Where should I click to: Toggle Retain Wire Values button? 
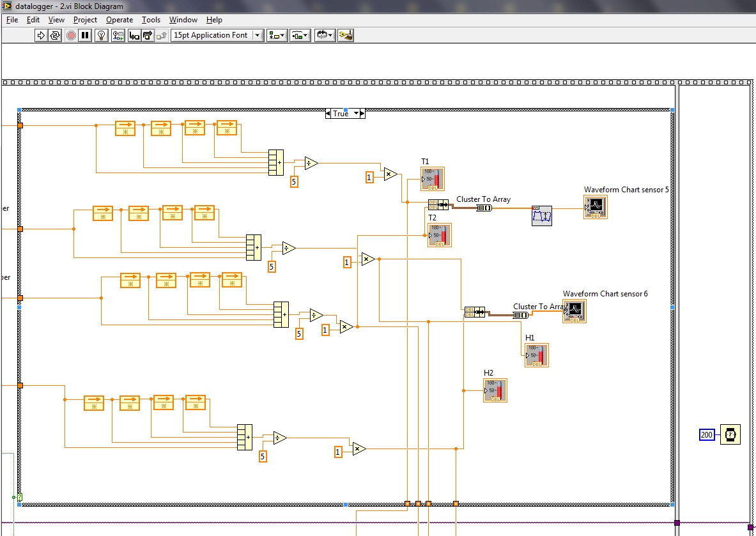118,35
